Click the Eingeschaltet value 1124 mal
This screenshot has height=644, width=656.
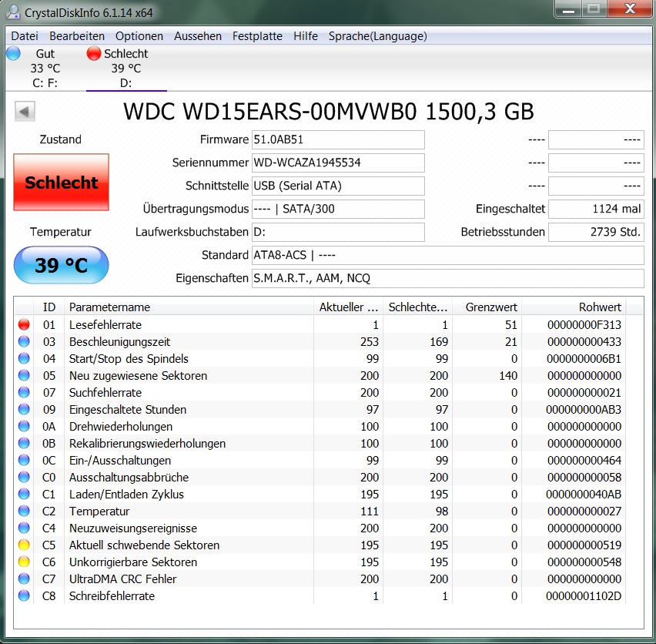pyautogui.click(x=596, y=209)
